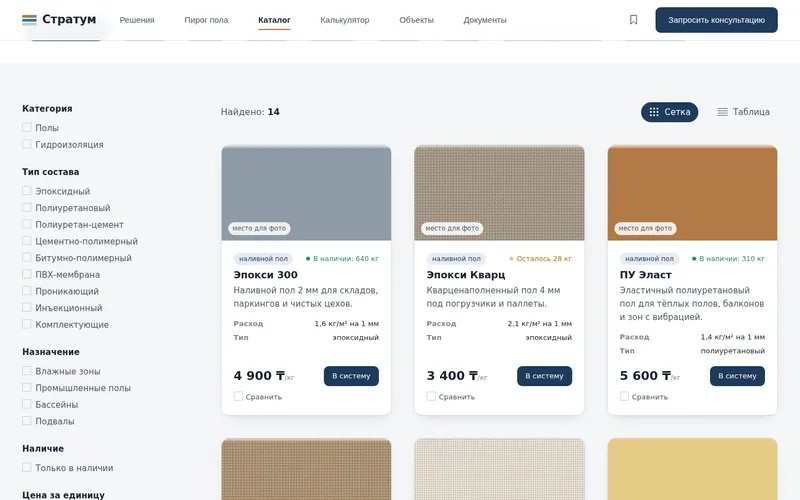Open the Калькулятор page

click(344, 20)
